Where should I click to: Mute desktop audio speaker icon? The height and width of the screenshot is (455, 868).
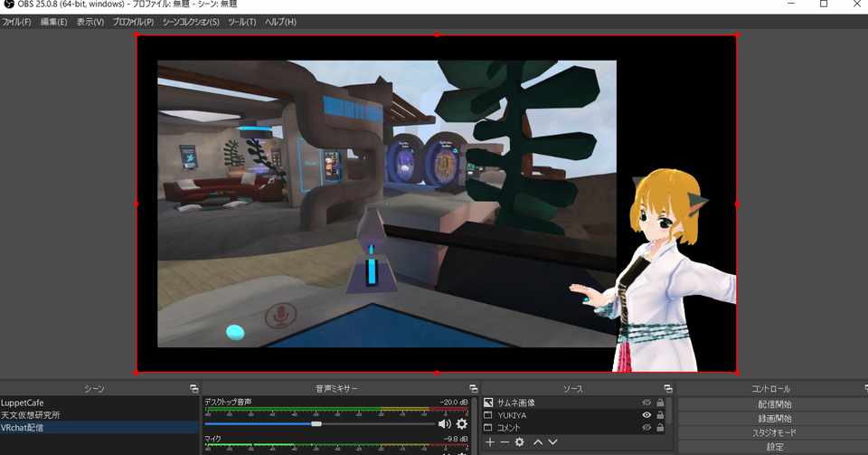tap(445, 424)
